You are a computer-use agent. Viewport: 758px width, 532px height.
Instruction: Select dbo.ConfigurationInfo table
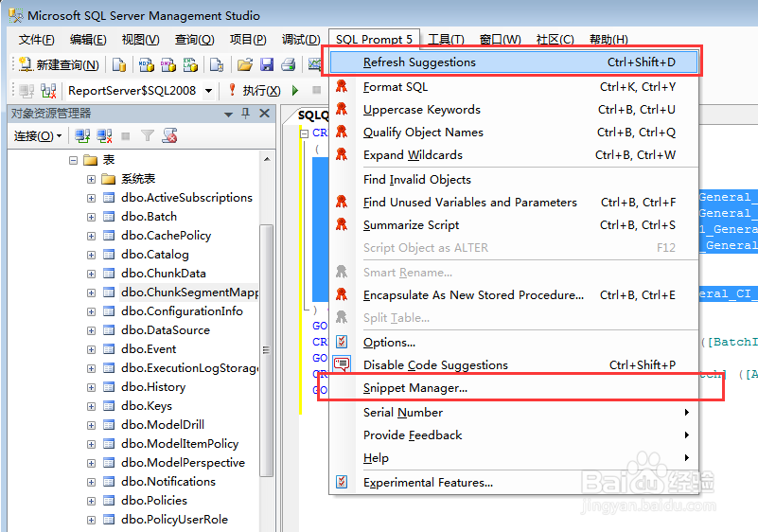tap(182, 311)
